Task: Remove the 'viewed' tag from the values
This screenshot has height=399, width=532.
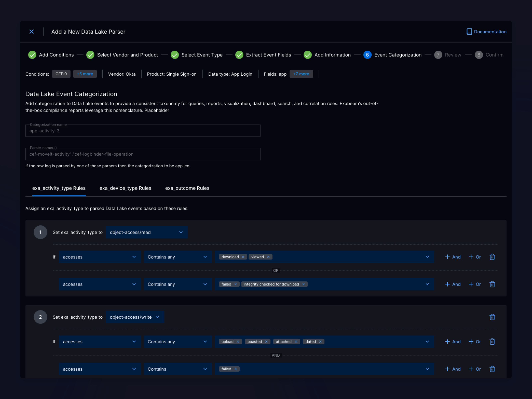Action: (x=268, y=257)
